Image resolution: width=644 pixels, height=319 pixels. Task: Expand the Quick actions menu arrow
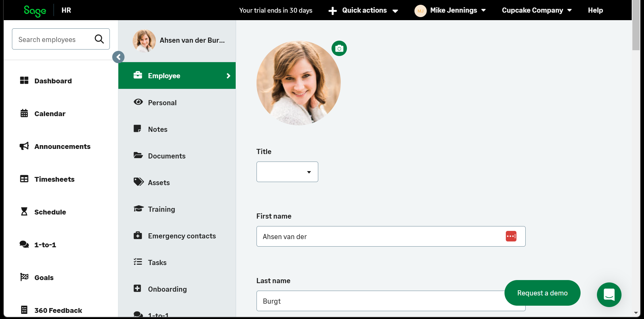(395, 11)
